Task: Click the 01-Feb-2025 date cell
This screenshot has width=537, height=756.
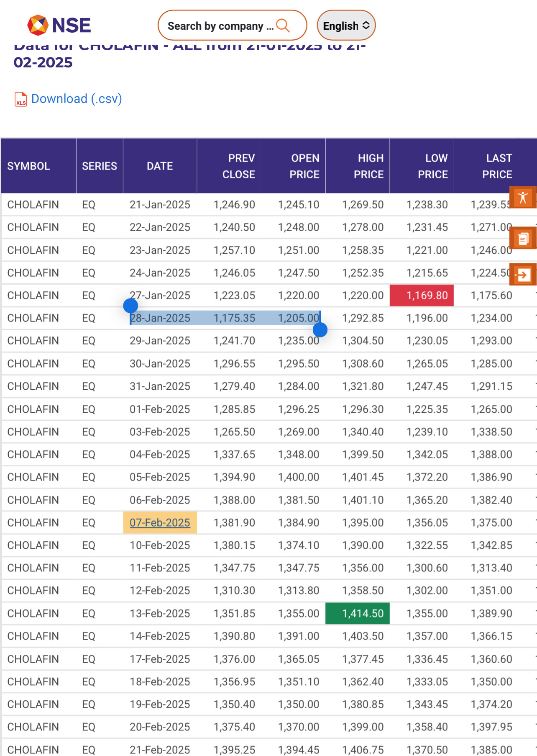Action: (160, 409)
